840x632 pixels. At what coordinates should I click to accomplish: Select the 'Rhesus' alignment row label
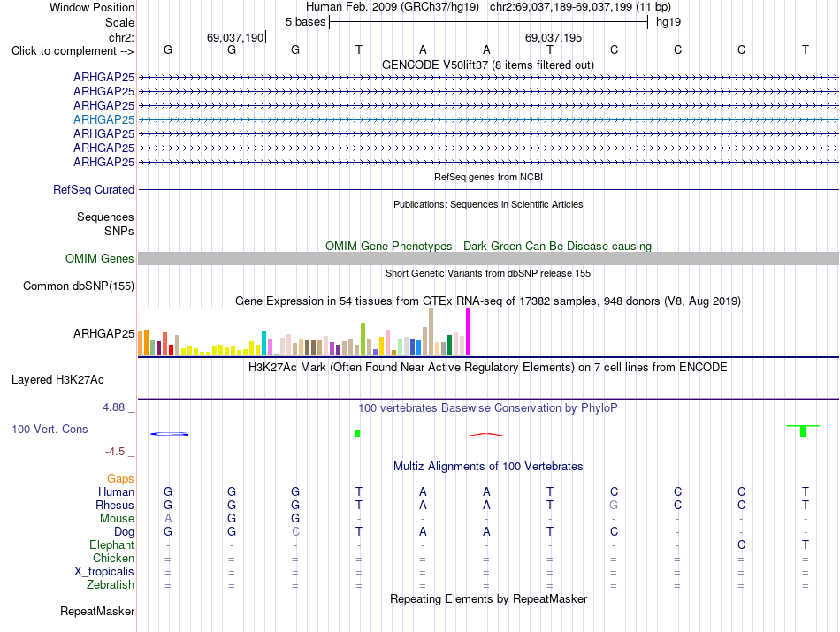[x=115, y=505]
